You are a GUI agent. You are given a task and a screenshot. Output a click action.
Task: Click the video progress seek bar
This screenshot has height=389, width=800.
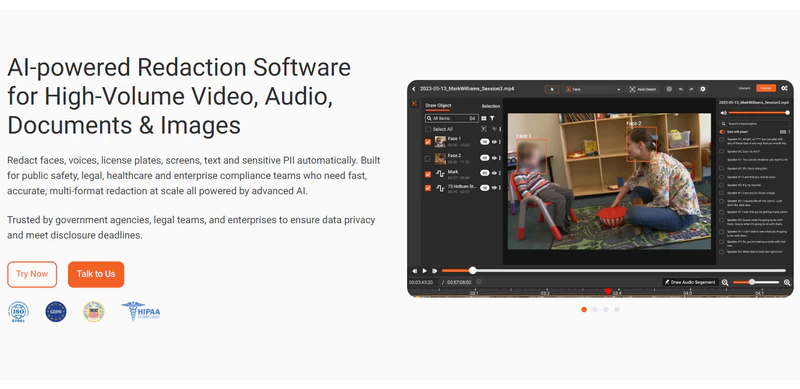613,271
